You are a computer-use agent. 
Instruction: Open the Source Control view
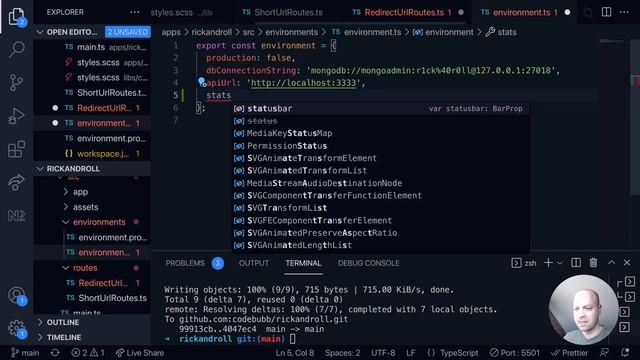16,82
